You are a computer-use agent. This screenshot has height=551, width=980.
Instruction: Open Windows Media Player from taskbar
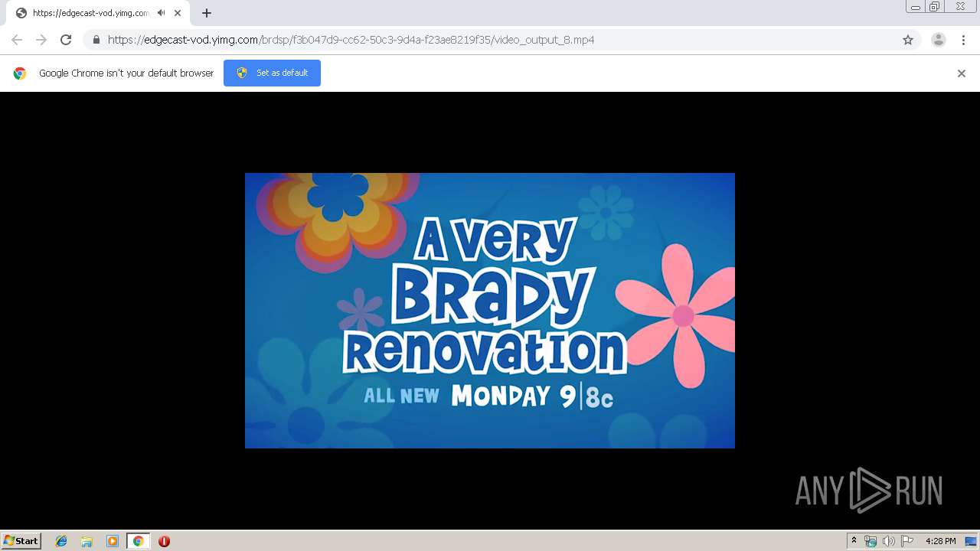coord(113,541)
